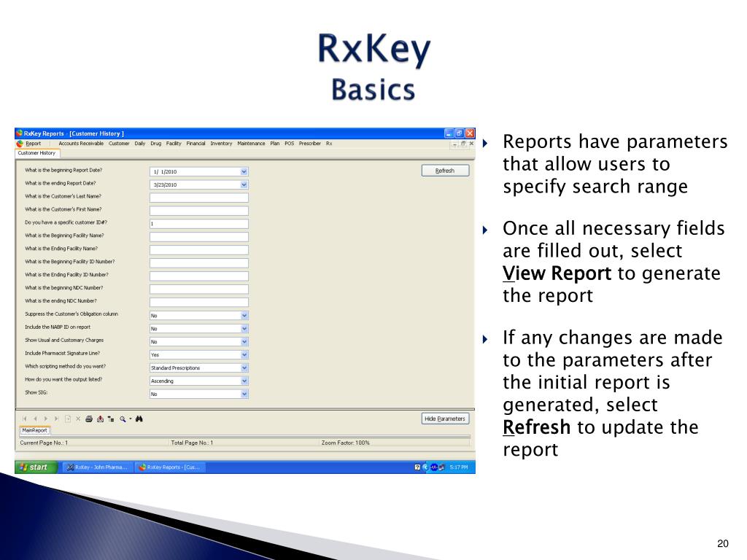Open the Report menu
Viewport: 747px width, 560px height.
[34, 144]
